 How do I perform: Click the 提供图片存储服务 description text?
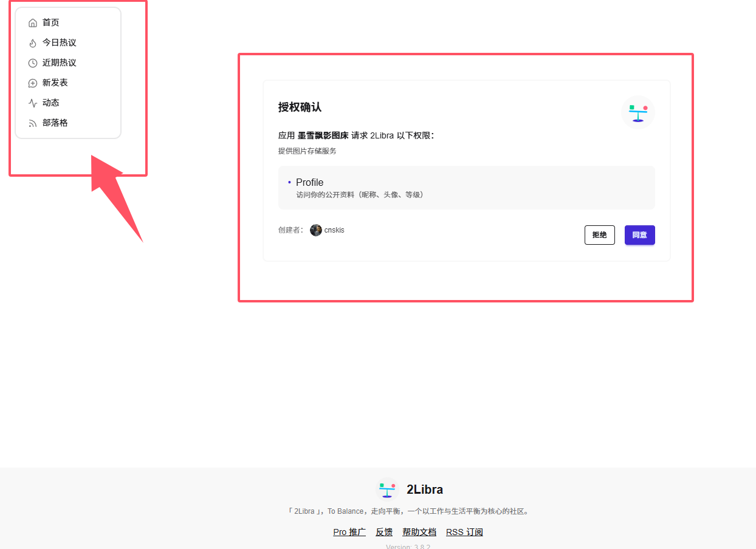click(x=307, y=151)
